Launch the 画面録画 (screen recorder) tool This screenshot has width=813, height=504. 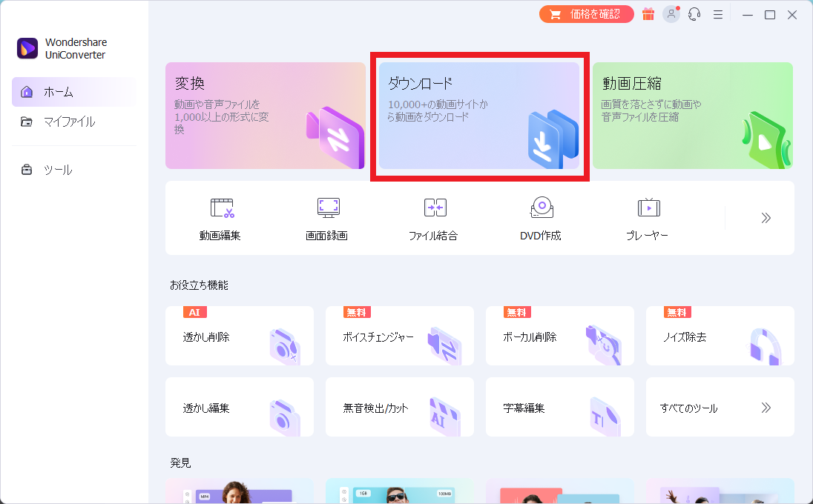[x=327, y=218]
